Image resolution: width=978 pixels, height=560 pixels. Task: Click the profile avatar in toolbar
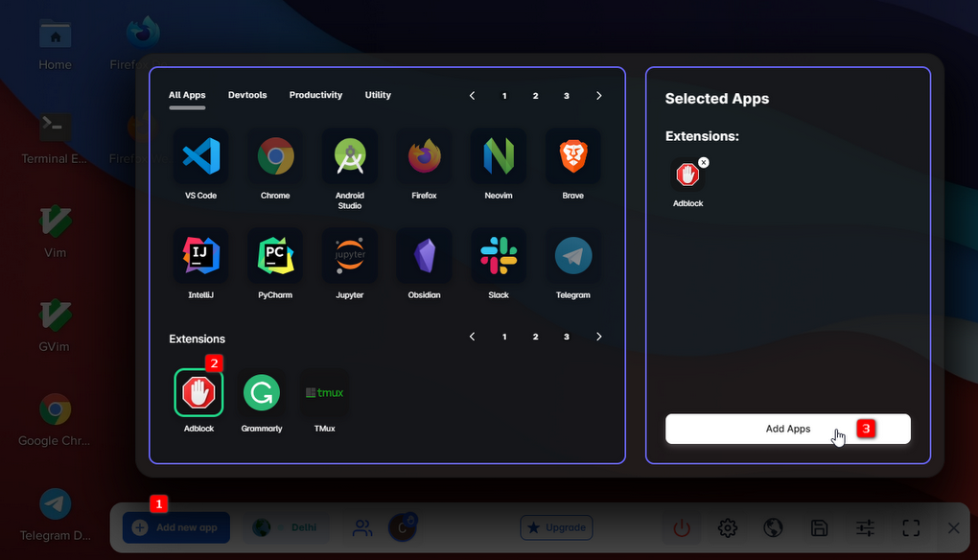click(x=403, y=527)
